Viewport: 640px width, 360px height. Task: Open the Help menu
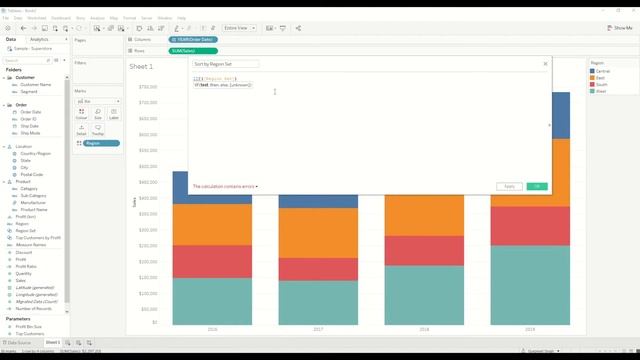point(182,18)
